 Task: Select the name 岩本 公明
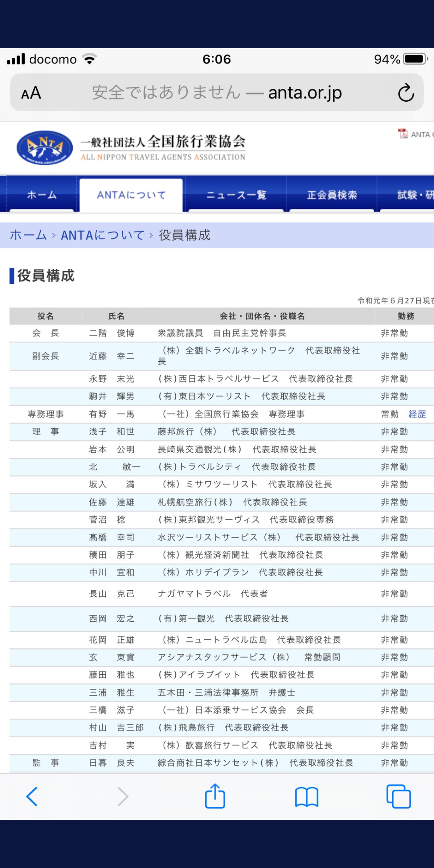(112, 449)
